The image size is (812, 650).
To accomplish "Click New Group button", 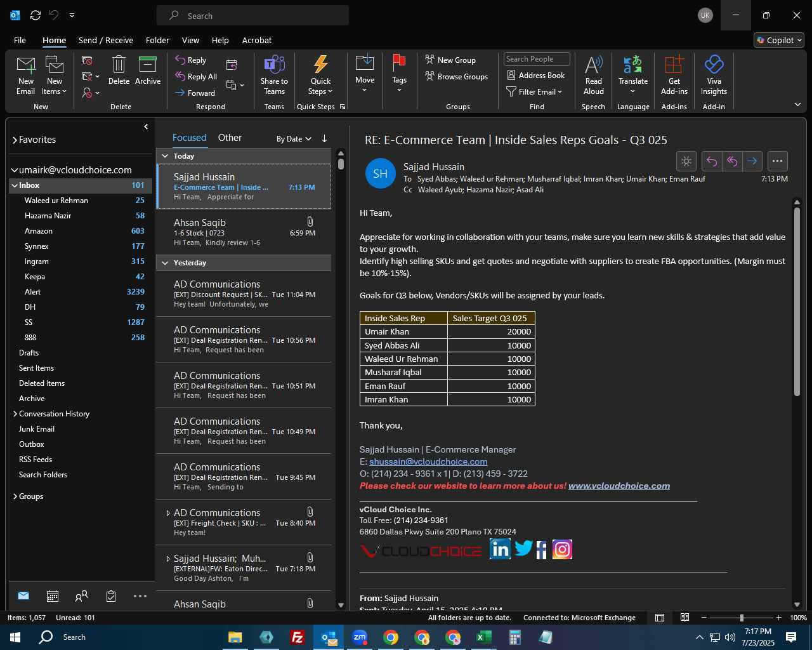I will click(450, 60).
